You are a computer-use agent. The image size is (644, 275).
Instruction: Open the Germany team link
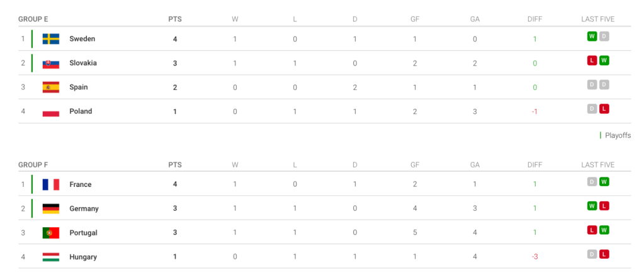point(84,209)
